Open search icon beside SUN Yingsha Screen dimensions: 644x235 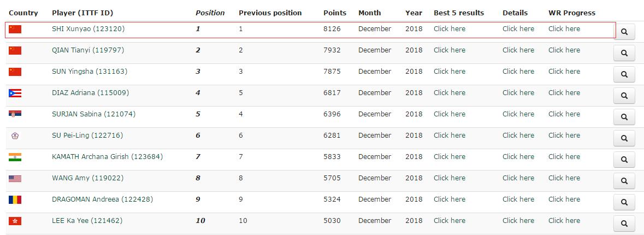point(624,74)
